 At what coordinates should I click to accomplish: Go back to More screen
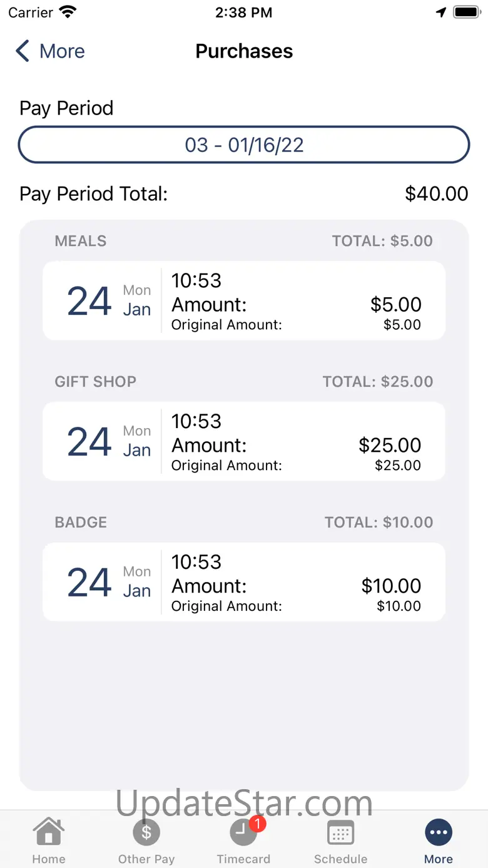point(61,51)
